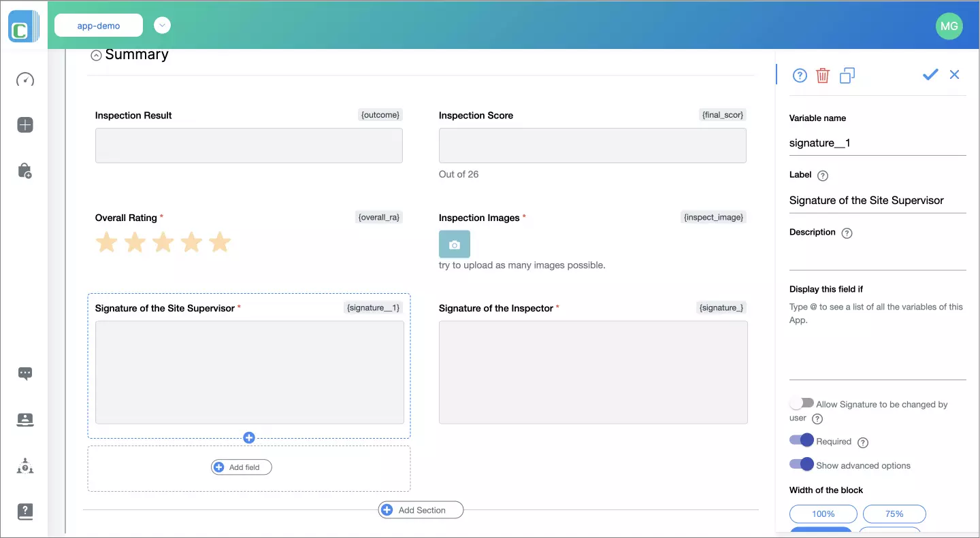980x538 pixels.
Task: Open the MG account avatar menu
Action: pos(949,26)
